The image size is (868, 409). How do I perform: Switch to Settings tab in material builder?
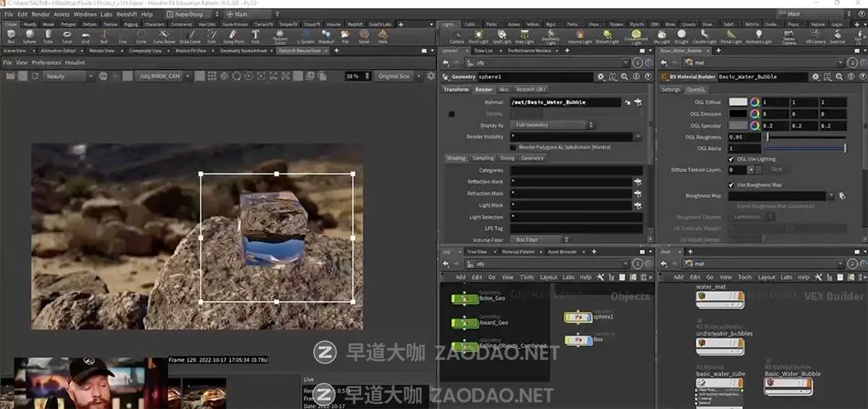(x=671, y=90)
